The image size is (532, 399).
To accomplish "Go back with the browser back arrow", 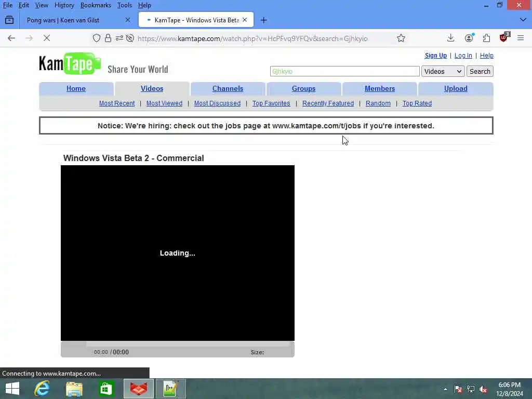I will pyautogui.click(x=11, y=38).
